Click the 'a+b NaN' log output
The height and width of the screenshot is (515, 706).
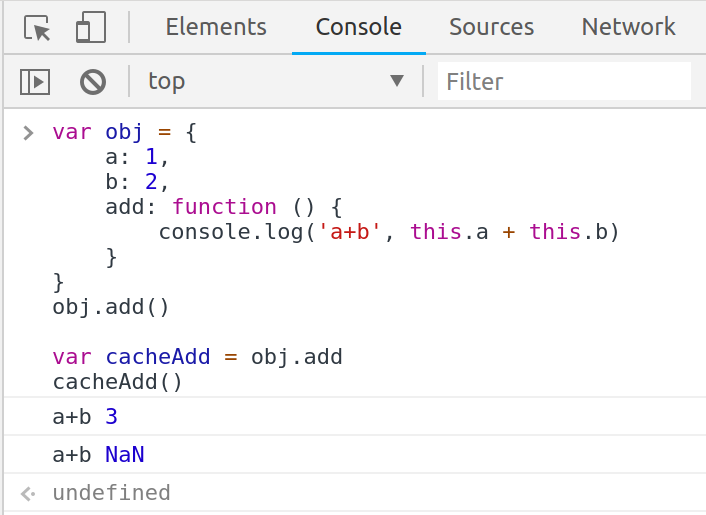(x=98, y=455)
